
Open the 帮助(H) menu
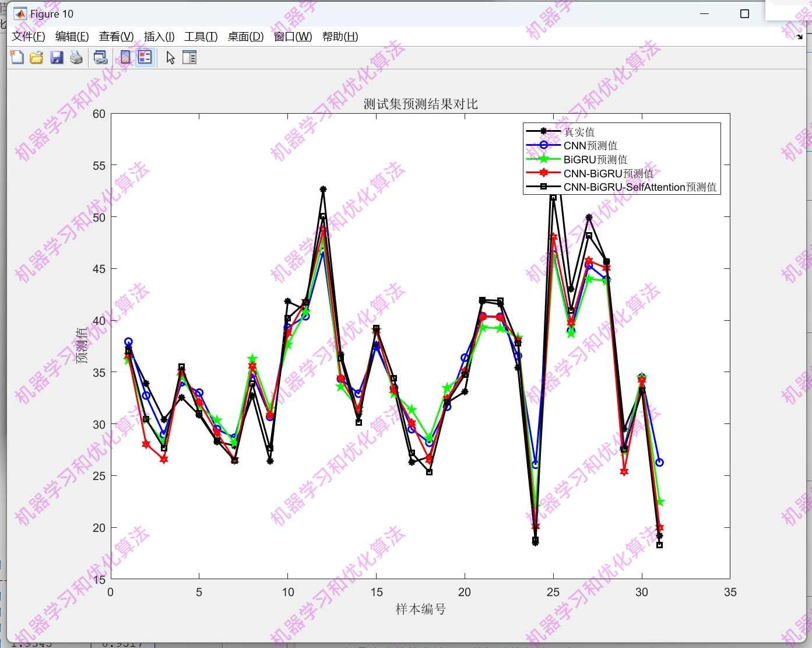[339, 36]
